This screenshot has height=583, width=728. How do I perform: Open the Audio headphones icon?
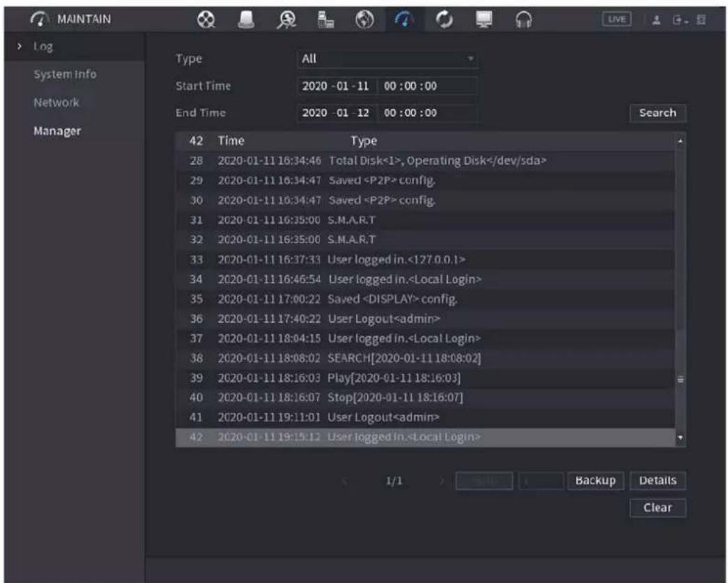(x=524, y=20)
